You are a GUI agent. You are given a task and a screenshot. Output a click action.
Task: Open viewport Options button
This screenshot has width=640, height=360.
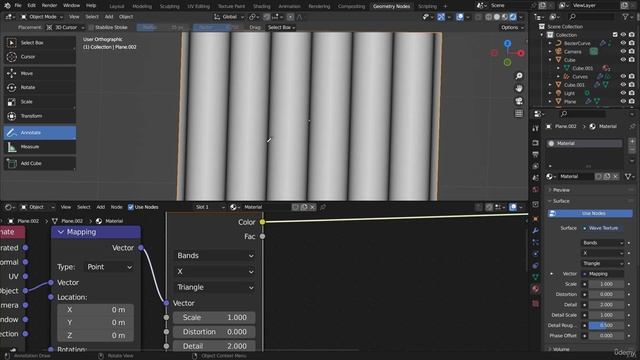(x=511, y=27)
